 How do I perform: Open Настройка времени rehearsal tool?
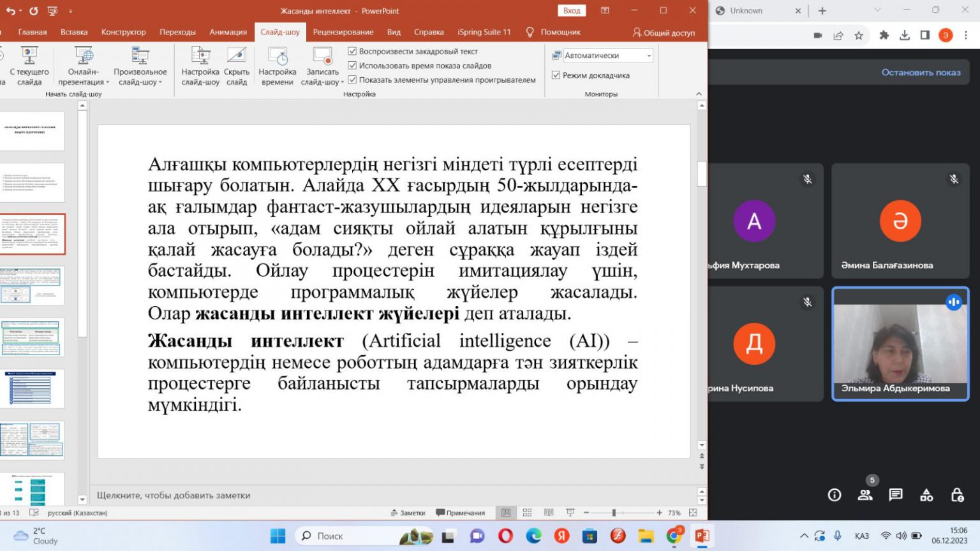(x=277, y=57)
